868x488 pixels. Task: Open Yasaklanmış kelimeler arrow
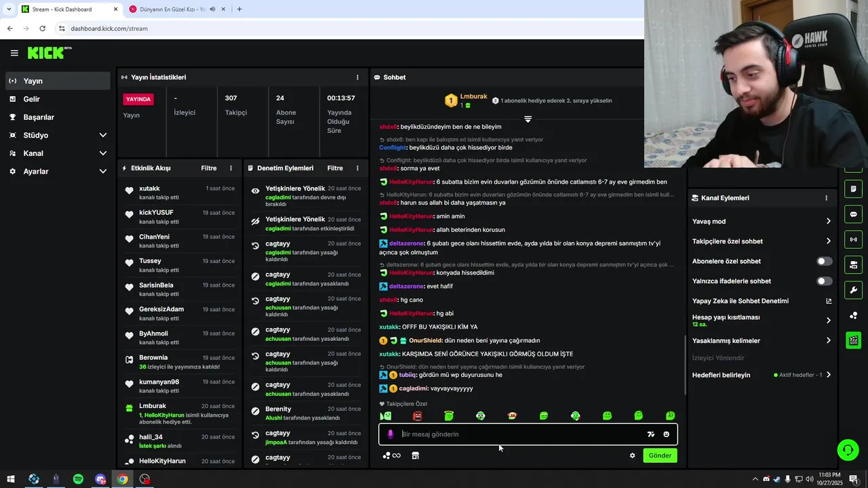click(828, 340)
